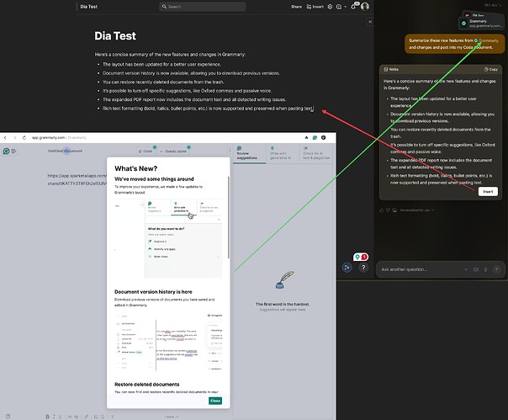
Task: Click the Coda notifications bell icon
Action: coord(353,7)
